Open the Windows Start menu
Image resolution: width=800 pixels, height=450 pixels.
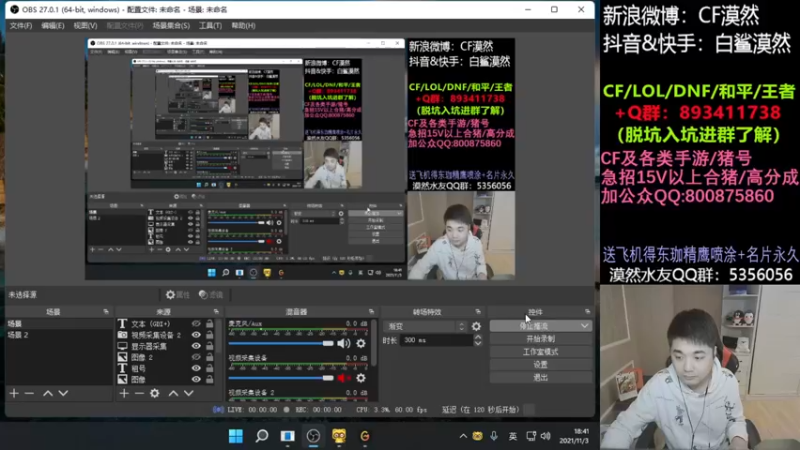(236, 436)
